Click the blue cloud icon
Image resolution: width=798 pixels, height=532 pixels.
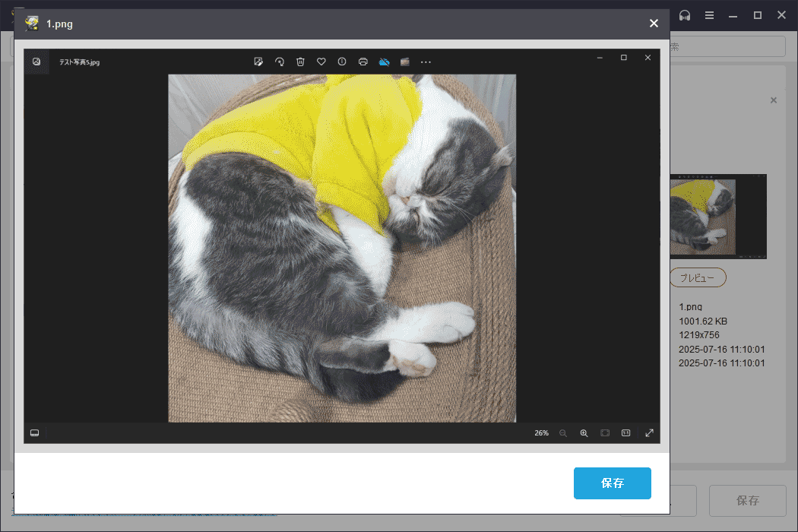[x=385, y=62]
